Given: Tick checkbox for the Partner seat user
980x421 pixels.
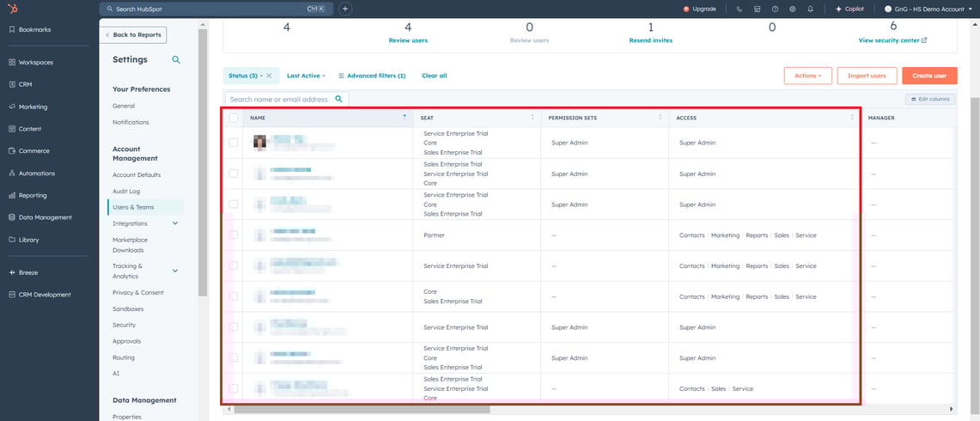Looking at the screenshot, I should pos(234,235).
